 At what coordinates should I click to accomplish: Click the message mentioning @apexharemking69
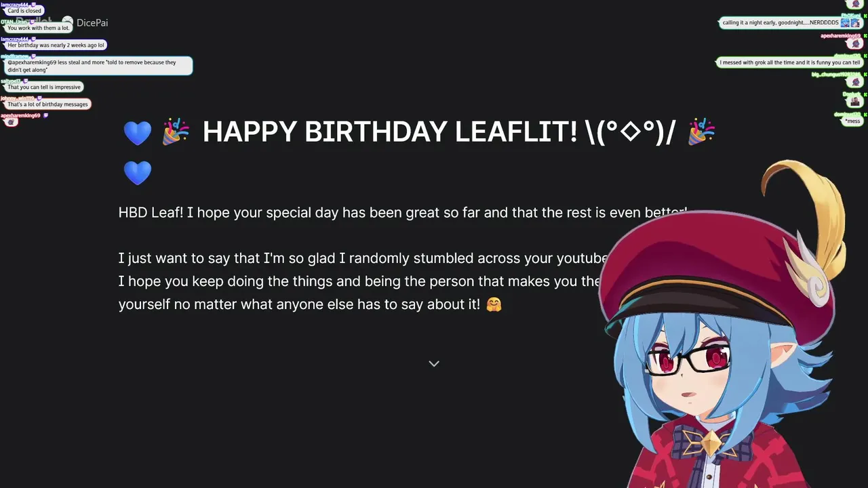coord(98,66)
